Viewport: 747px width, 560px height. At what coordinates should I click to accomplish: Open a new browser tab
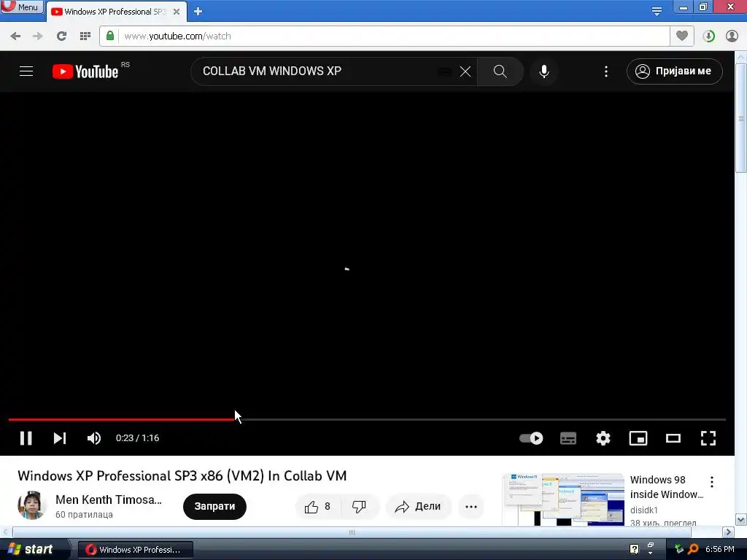pos(198,12)
